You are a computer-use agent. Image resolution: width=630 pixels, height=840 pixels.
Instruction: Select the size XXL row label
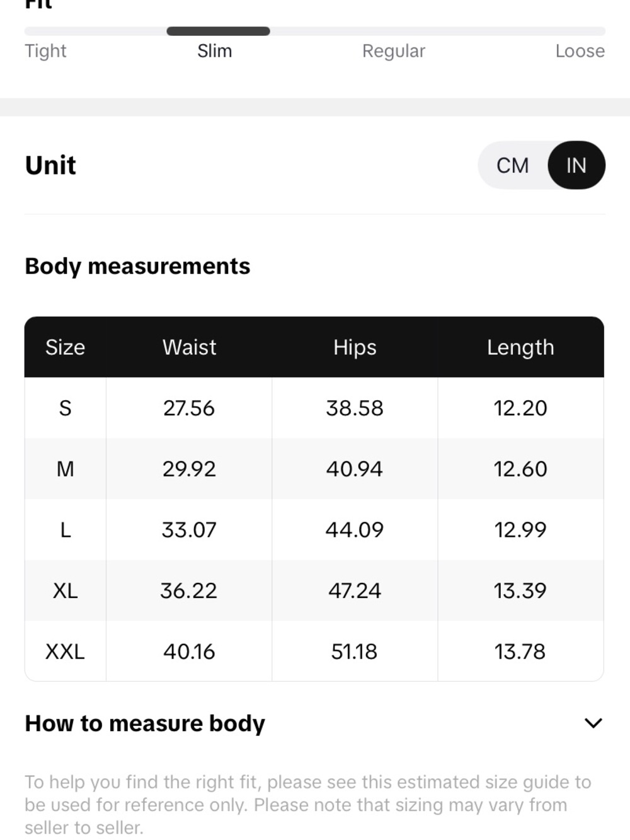65,652
